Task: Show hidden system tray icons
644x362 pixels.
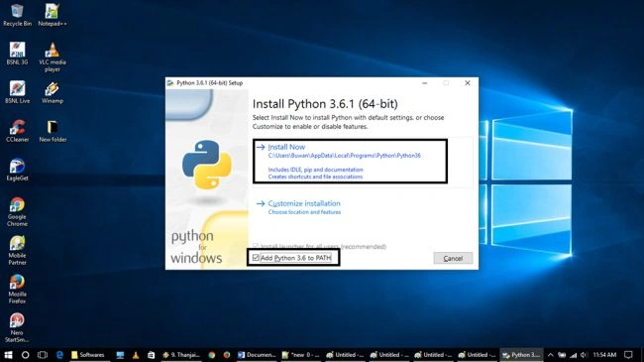Action: pos(550,355)
